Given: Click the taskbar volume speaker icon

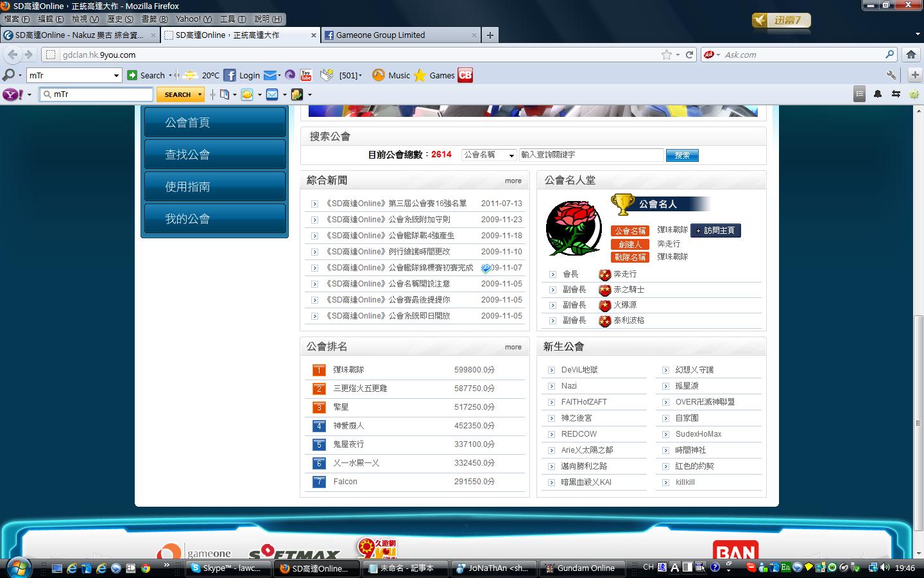Looking at the screenshot, I should [886, 568].
